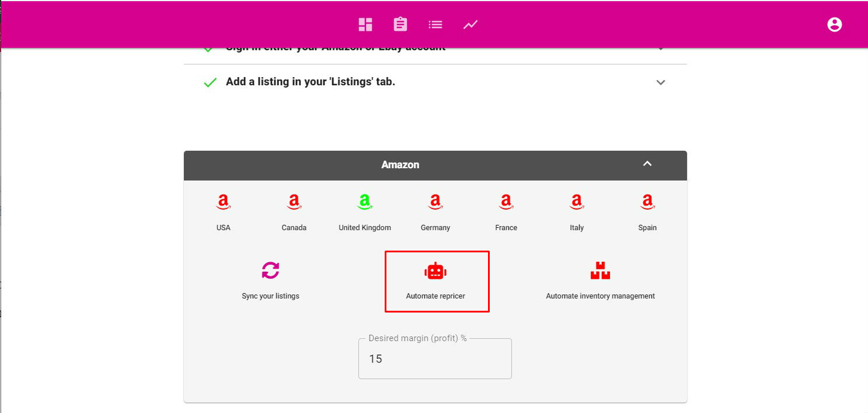Click the 'Germany' country label

click(435, 228)
